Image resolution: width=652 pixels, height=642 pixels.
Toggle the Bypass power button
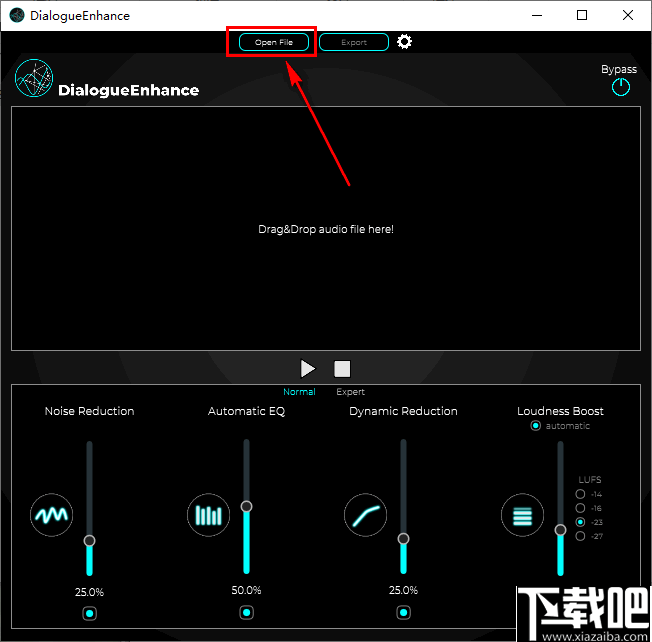[620, 87]
